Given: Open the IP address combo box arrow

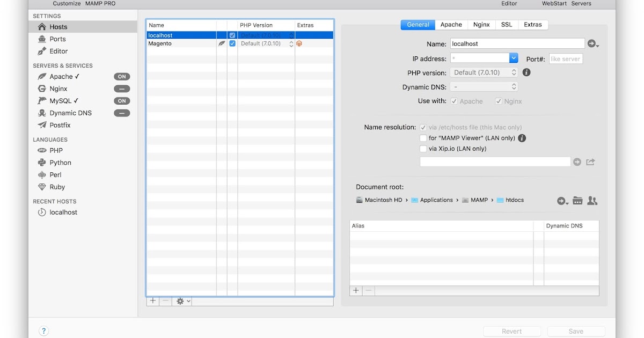Looking at the screenshot, I should (514, 58).
